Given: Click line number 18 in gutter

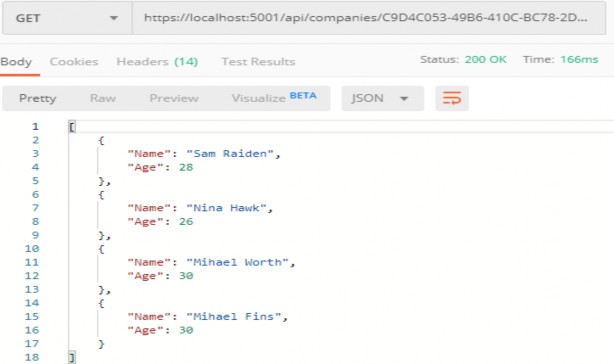Looking at the screenshot, I should click(x=32, y=357).
